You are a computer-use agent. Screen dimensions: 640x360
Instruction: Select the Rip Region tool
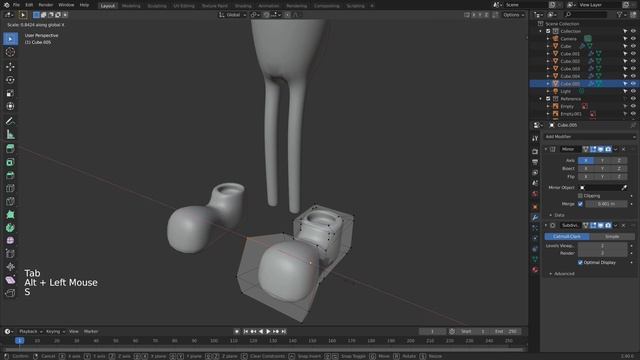point(10,293)
